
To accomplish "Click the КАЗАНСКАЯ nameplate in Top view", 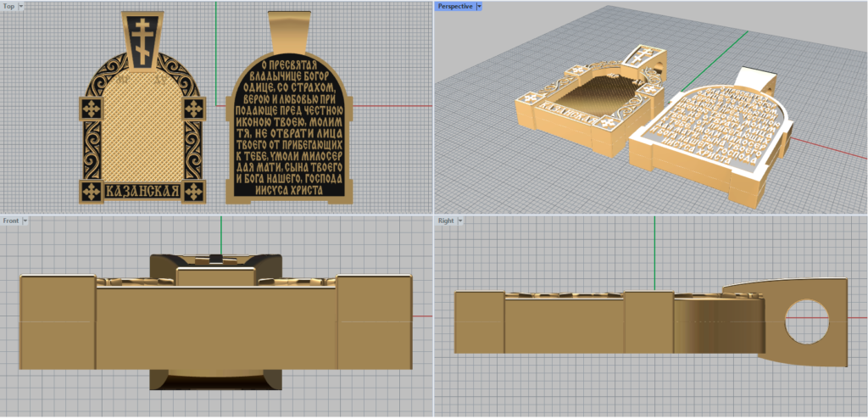I will pos(142,191).
